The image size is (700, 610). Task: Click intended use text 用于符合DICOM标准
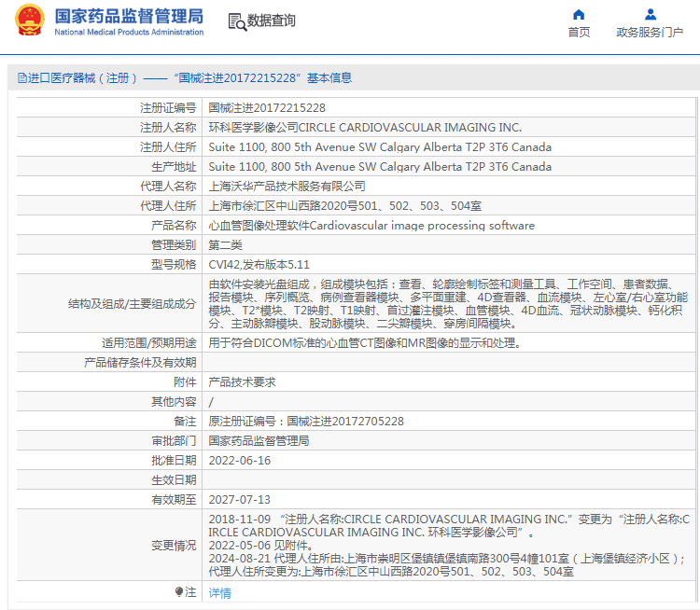tap(365, 343)
